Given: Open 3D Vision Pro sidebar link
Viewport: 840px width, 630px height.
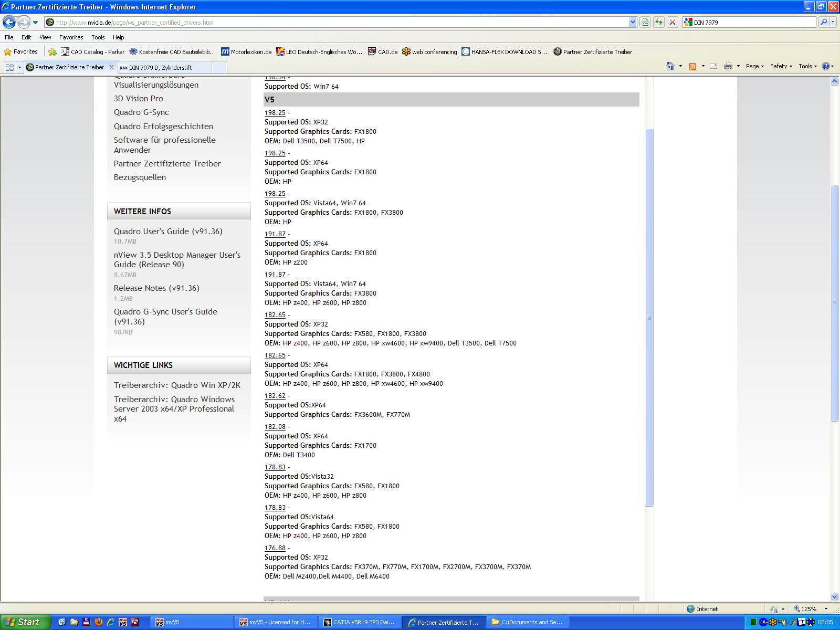Looking at the screenshot, I should (x=139, y=99).
